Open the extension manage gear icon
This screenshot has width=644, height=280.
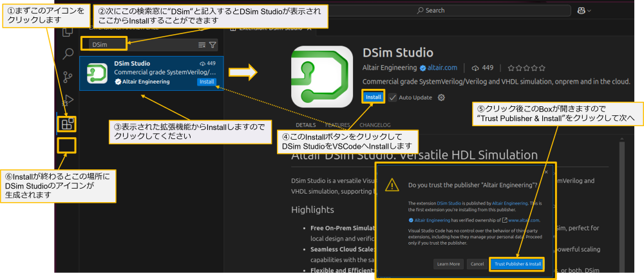(x=441, y=97)
